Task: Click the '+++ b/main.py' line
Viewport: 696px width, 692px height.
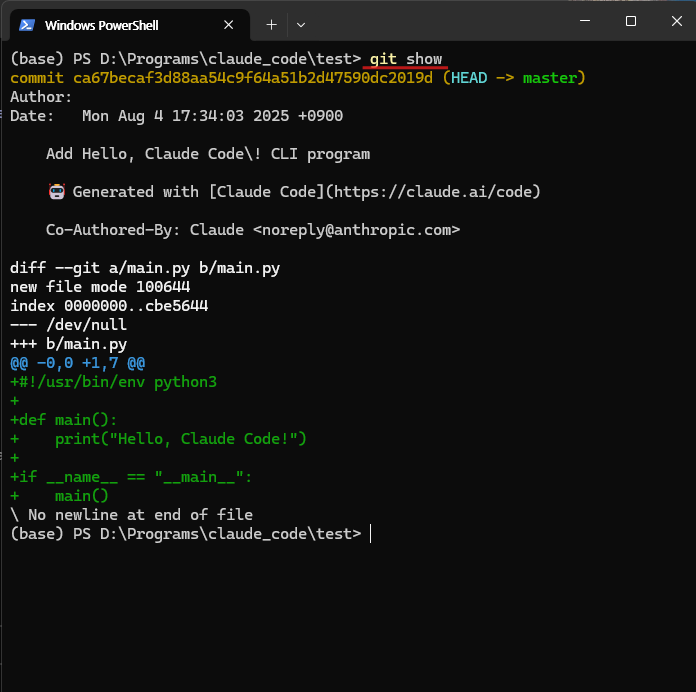Action: coord(68,344)
